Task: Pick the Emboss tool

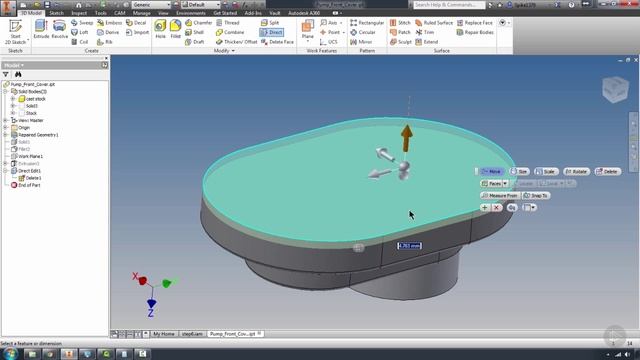Action: (x=109, y=23)
